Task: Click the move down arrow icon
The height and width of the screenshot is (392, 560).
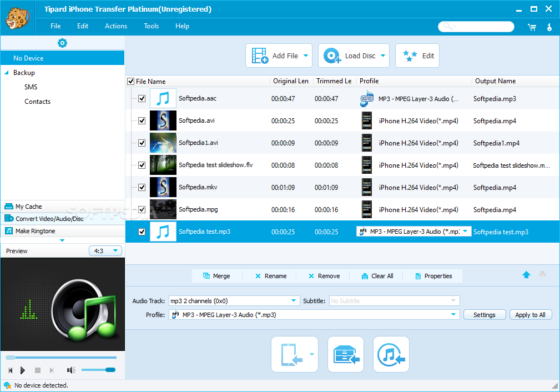Action: pos(542,274)
